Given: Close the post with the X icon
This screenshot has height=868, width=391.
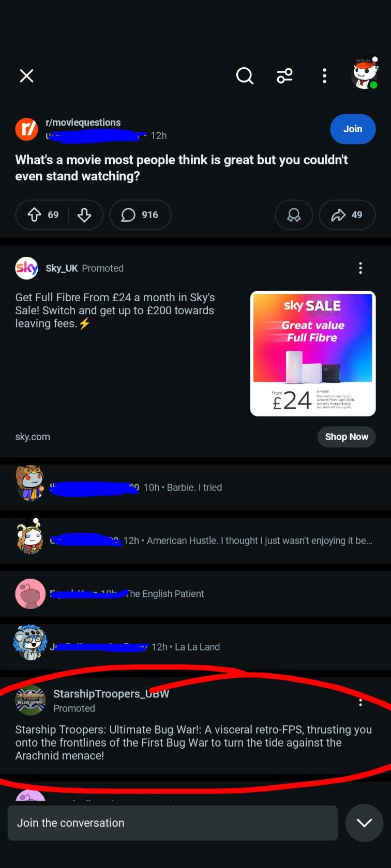Looking at the screenshot, I should coord(26,76).
